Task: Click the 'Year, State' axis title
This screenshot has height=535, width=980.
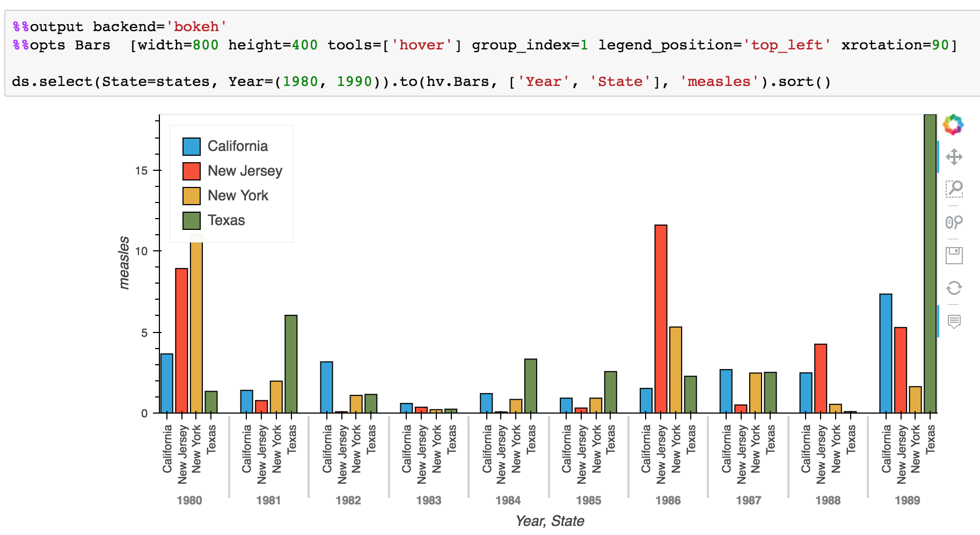Action: tap(551, 520)
